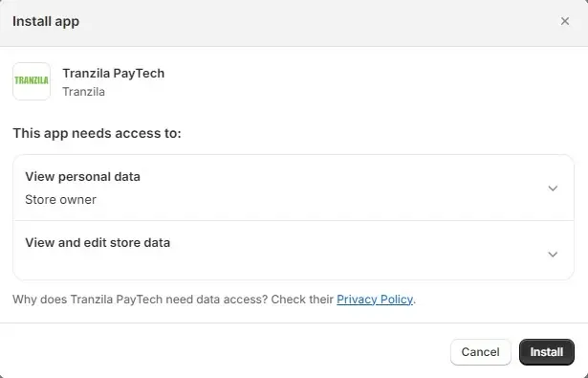Cancel the app installation

click(x=480, y=352)
